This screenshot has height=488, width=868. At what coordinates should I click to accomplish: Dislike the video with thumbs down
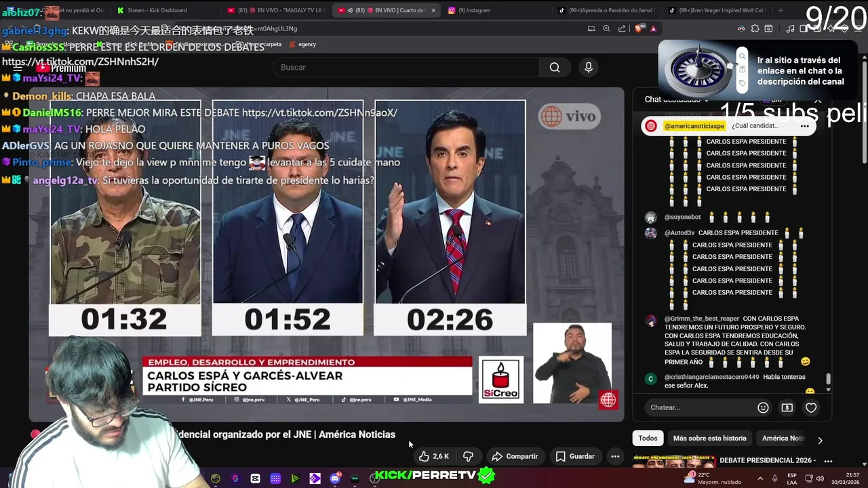pyautogui.click(x=468, y=456)
